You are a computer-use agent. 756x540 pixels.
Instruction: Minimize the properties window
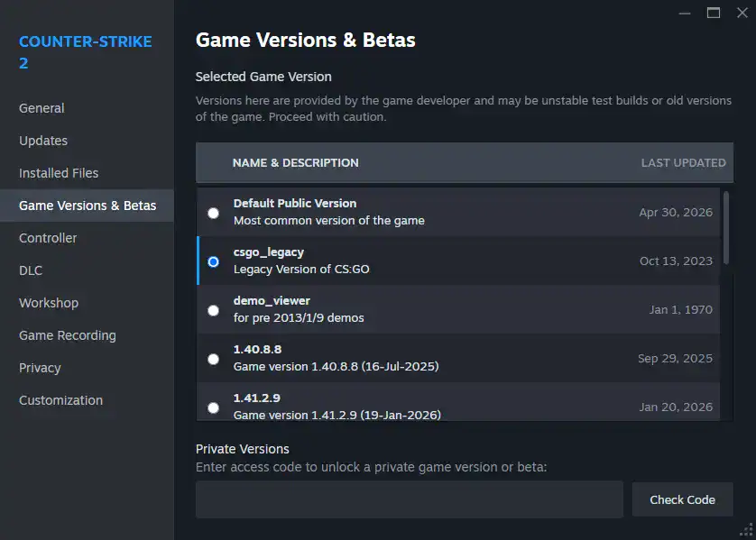(685, 13)
